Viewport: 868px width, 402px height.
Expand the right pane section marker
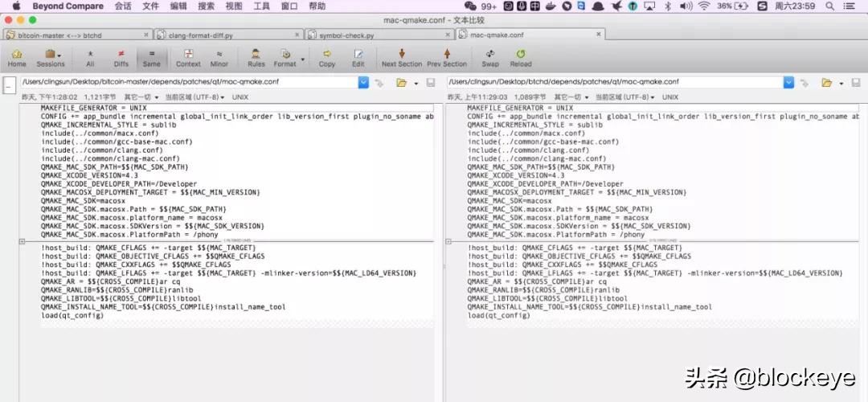(x=448, y=241)
